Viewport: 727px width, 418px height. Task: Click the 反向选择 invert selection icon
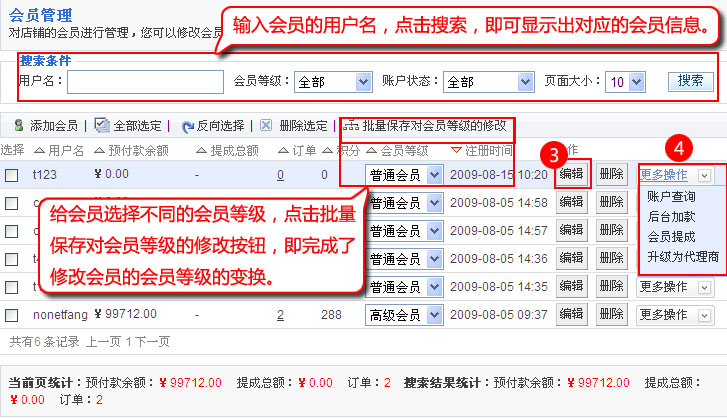(x=188, y=126)
